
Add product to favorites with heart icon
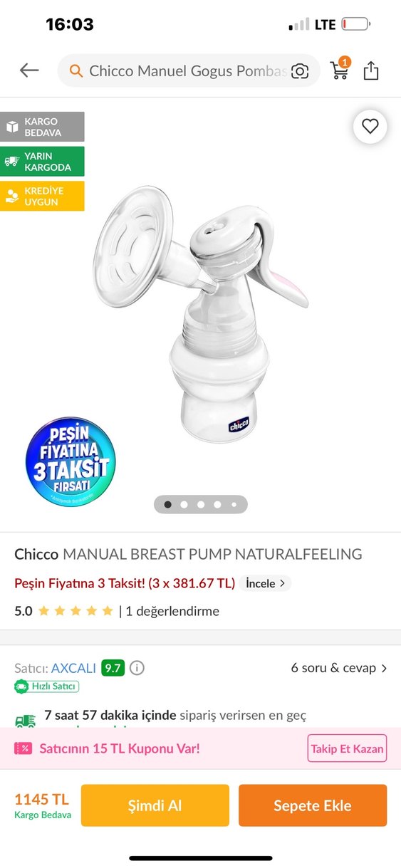coord(370,127)
